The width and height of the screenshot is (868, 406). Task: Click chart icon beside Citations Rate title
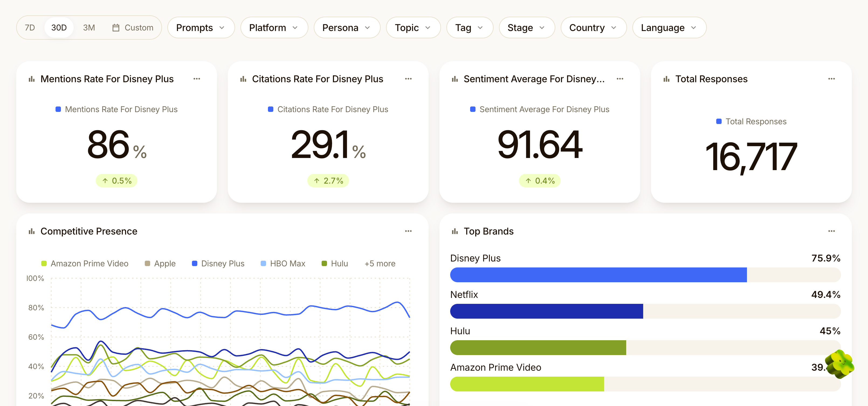[x=243, y=79]
